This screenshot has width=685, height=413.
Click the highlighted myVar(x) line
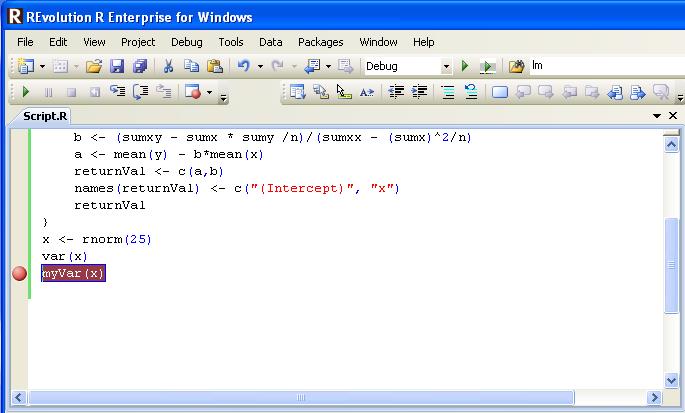tap(73, 273)
